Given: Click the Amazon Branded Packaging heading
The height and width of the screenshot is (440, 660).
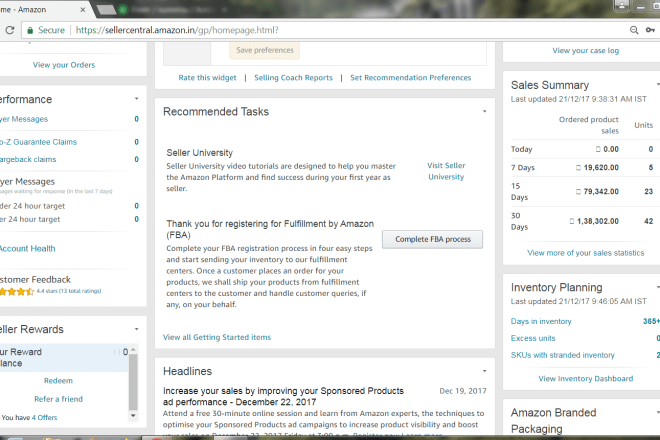Looking at the screenshot, I should 554,421.
